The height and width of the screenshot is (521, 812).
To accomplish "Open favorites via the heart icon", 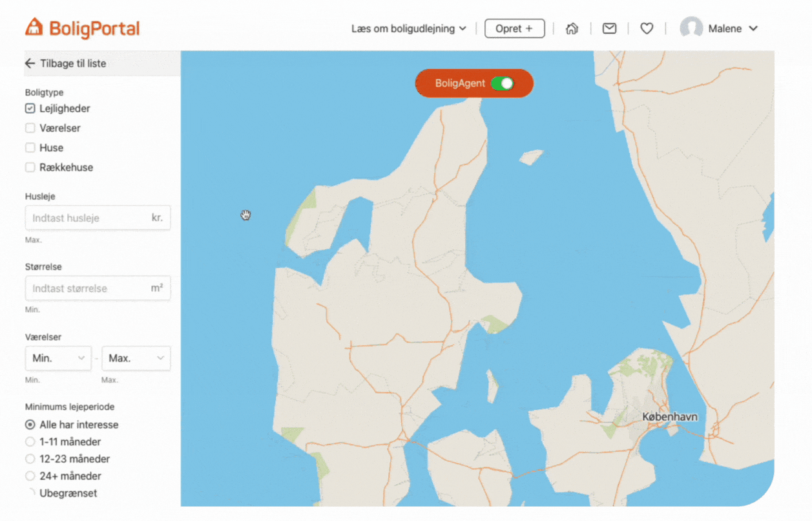I will (647, 28).
